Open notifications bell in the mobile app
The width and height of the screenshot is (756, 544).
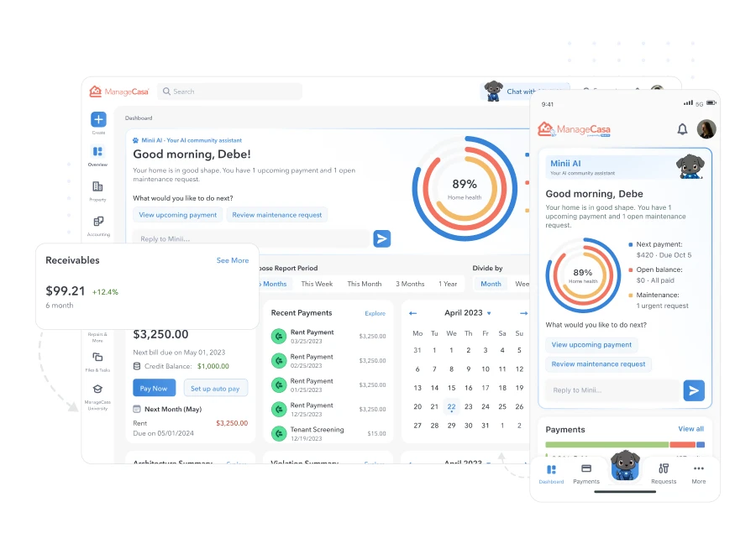click(x=682, y=129)
